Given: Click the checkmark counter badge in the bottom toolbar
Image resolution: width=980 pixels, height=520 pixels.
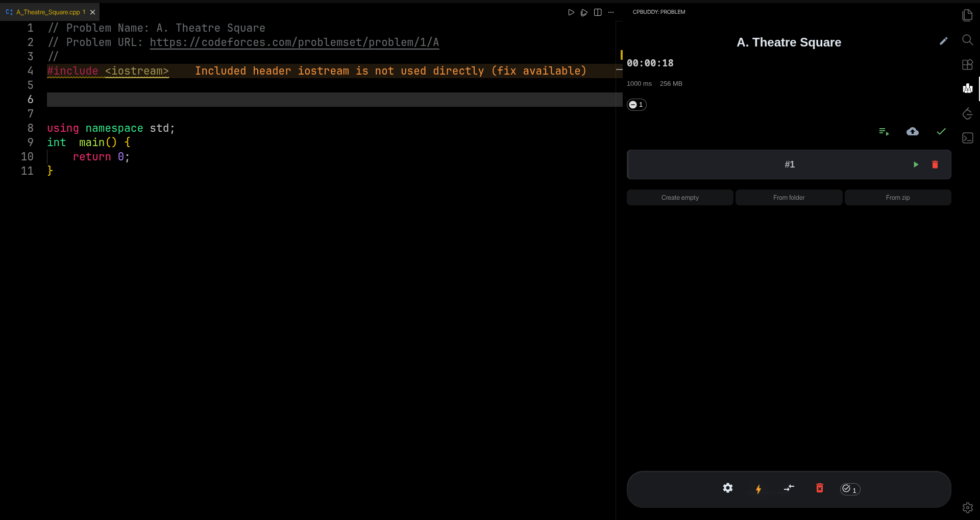Looking at the screenshot, I should (x=850, y=489).
